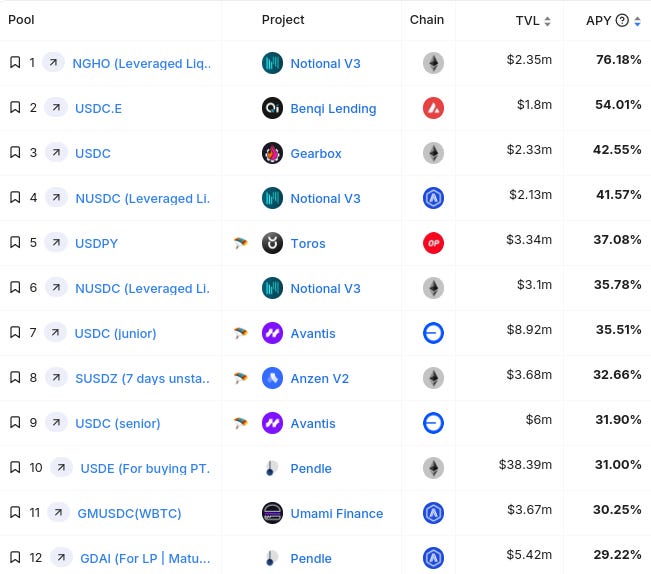
Task: Click the Avantis logo in row 7
Action: pyautogui.click(x=272, y=333)
